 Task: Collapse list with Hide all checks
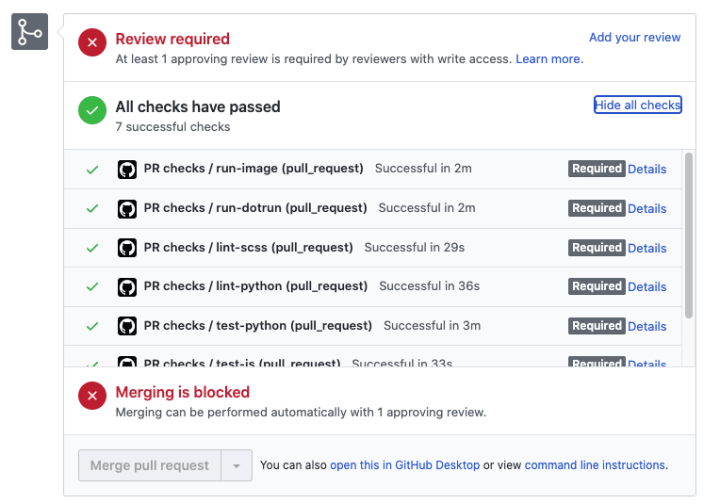coord(637,105)
